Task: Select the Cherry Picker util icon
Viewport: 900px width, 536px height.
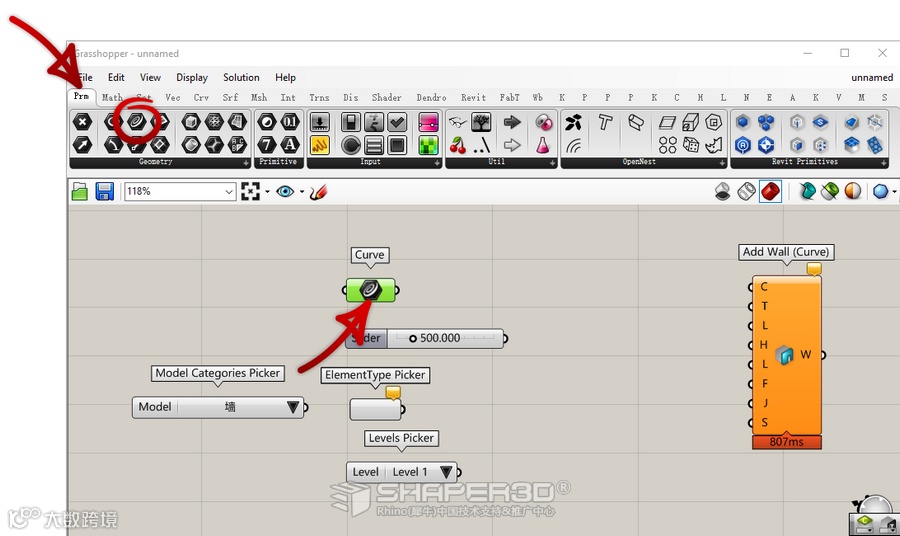Action: point(458,145)
